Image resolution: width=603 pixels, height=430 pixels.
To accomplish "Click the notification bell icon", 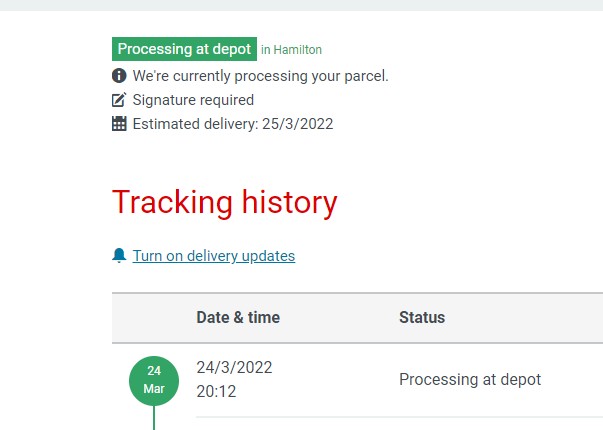I will pos(119,255).
